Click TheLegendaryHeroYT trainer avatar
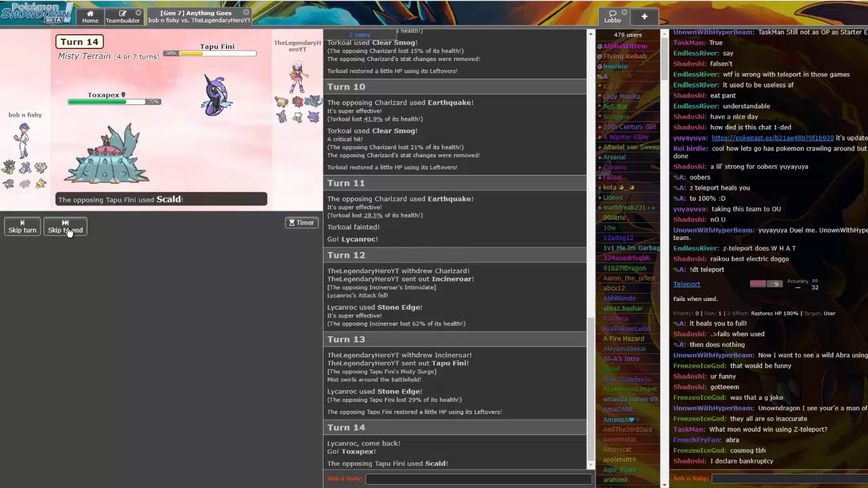 (297, 77)
